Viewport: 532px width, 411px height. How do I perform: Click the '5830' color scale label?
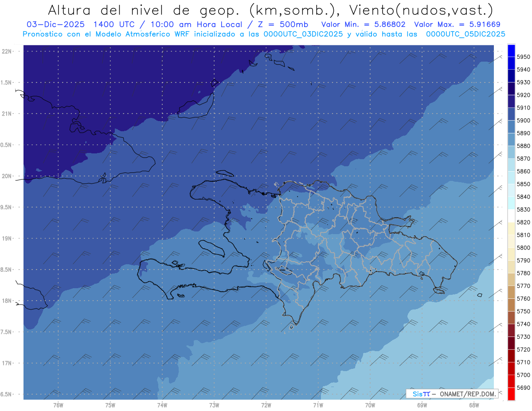pos(523,209)
